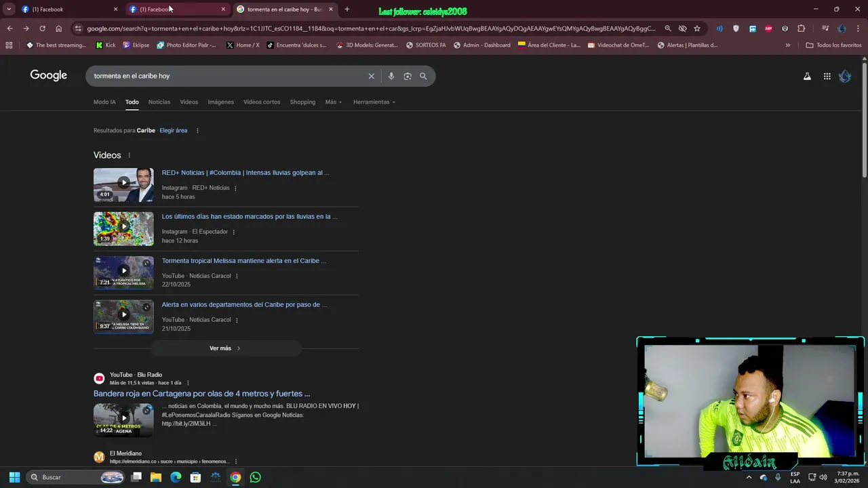Clear the search box with the X

pos(371,76)
